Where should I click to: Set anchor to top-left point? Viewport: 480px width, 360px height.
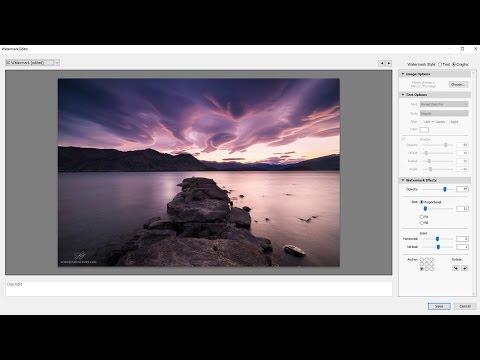tap(422, 259)
